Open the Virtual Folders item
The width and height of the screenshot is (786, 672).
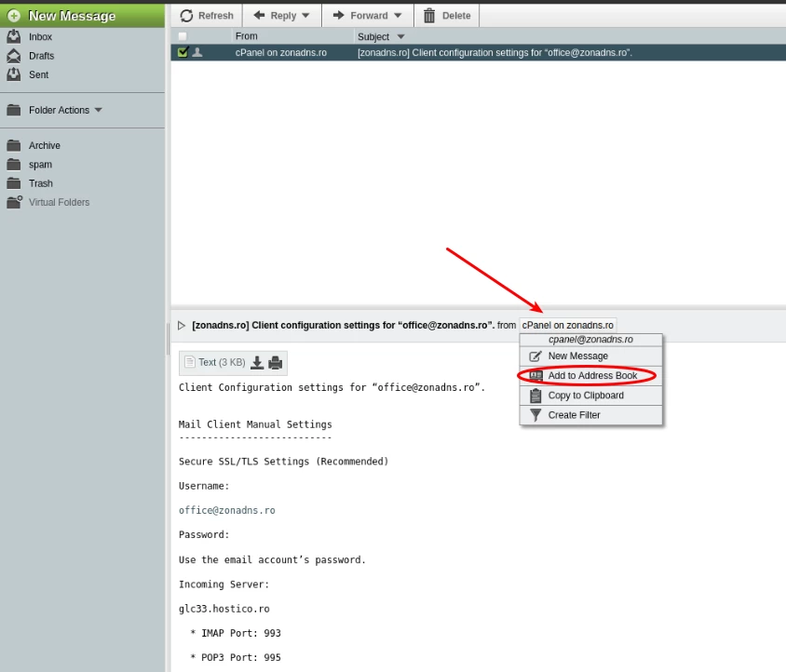(x=59, y=202)
